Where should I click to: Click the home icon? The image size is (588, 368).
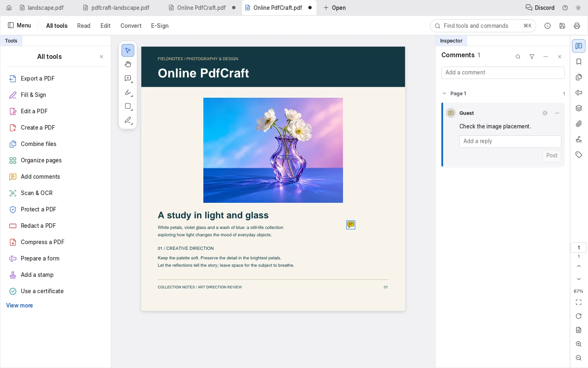9,8
